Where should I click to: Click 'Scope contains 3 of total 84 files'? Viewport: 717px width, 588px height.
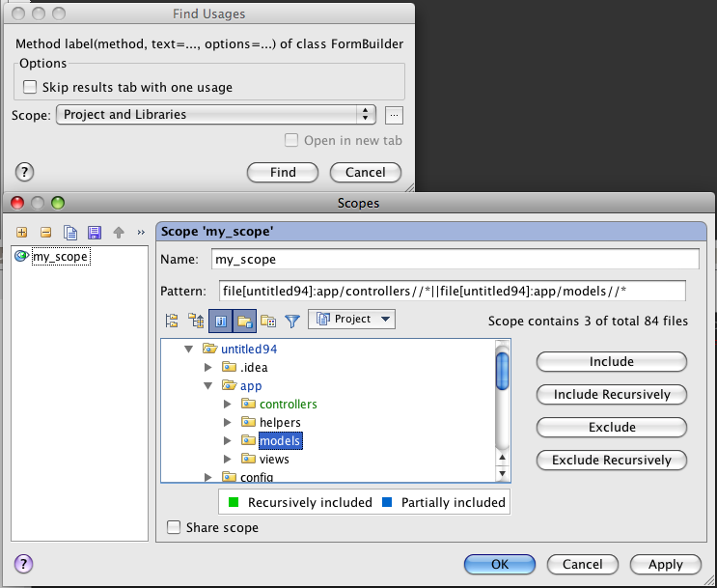[588, 321]
